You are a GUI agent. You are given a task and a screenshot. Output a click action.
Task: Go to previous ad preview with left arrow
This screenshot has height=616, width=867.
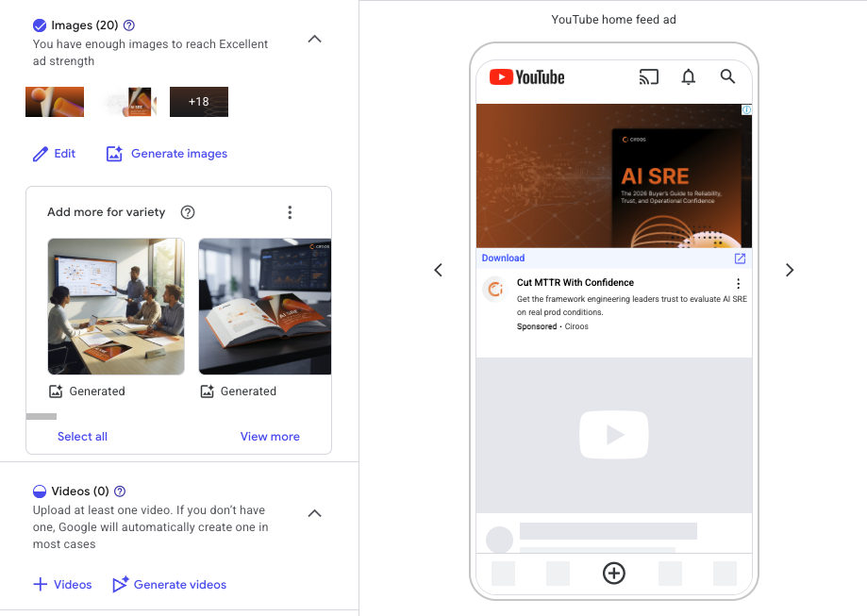tap(439, 270)
